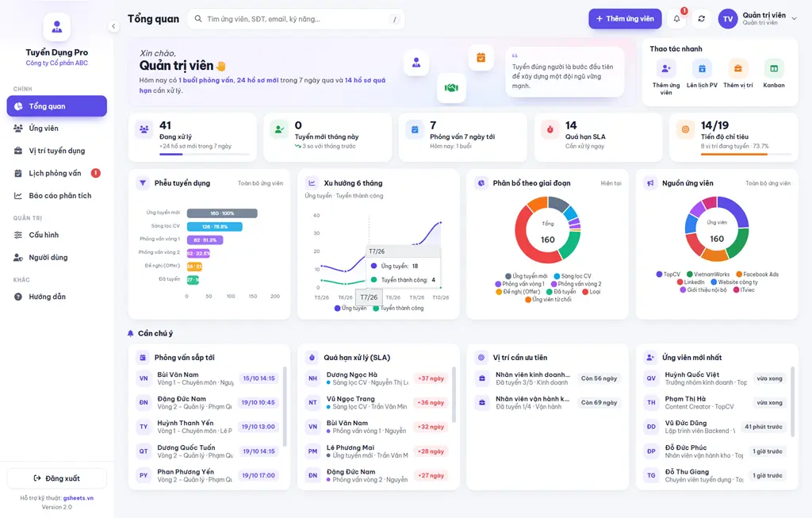Click the Phỏng vấn sắp tới list scrollbar
The height and width of the screenshot is (518, 812).
[x=285, y=406]
